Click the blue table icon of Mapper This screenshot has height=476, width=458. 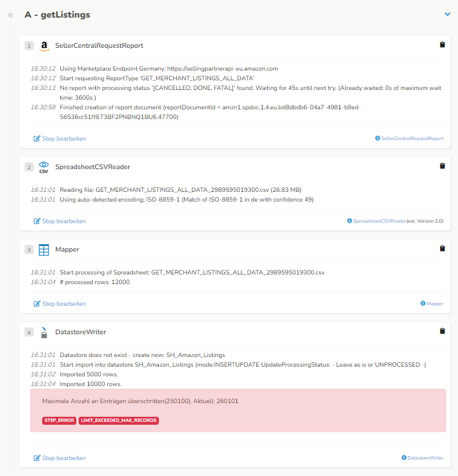(44, 250)
